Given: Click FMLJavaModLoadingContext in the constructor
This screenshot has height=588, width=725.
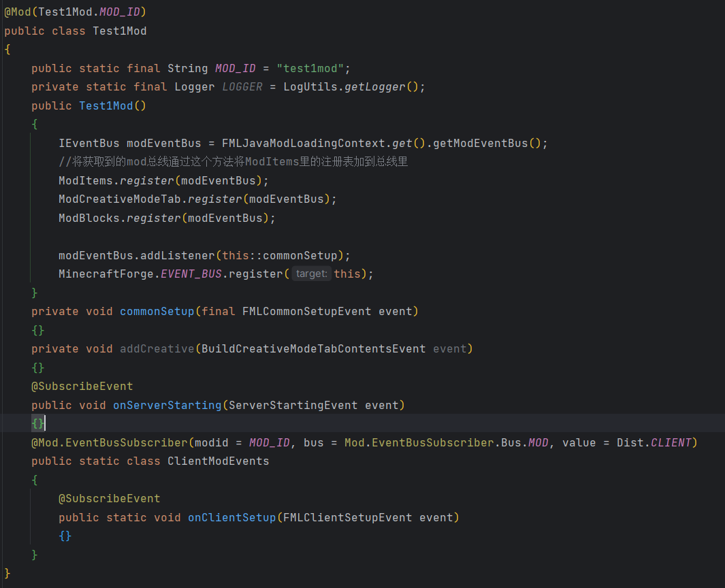Looking at the screenshot, I should [304, 144].
